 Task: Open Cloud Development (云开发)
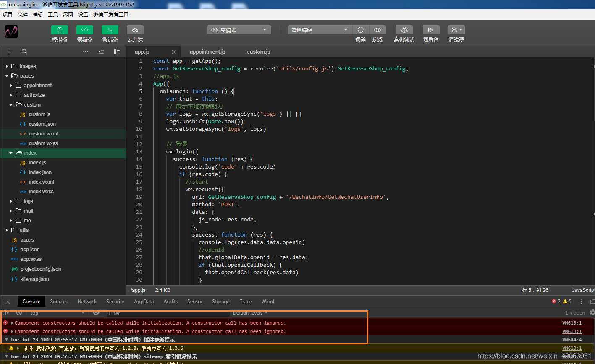135,30
